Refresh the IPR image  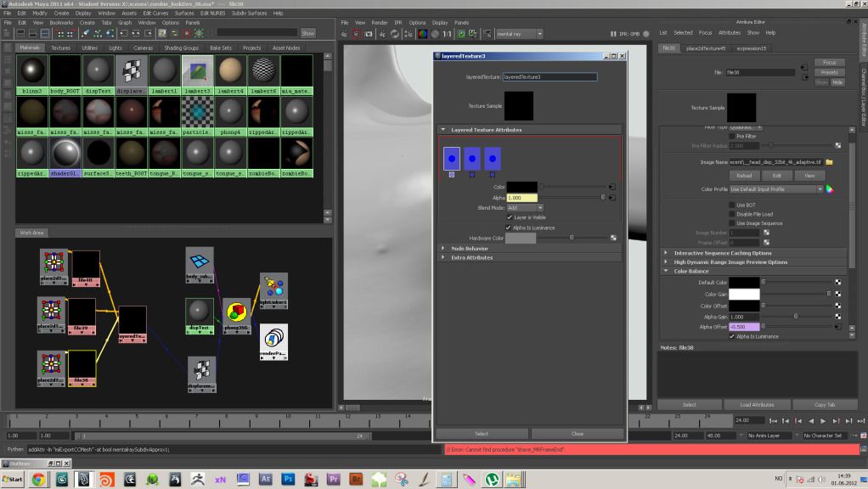[x=395, y=34]
